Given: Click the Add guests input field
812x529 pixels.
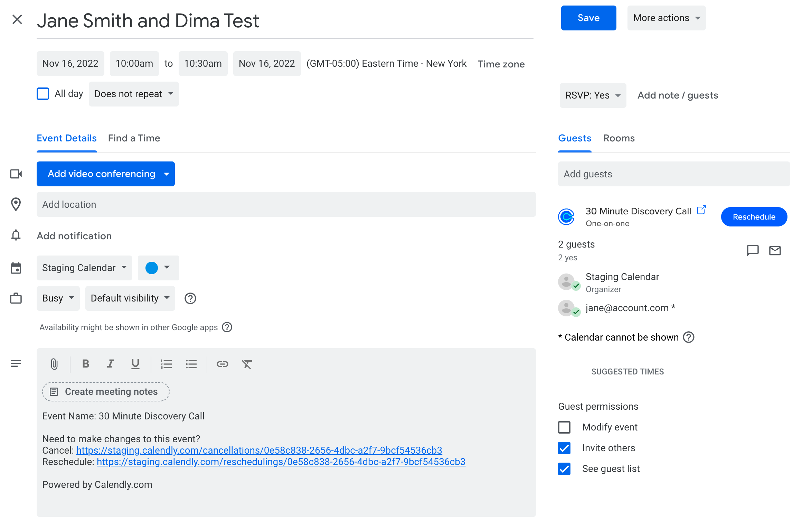Looking at the screenshot, I should 674,174.
